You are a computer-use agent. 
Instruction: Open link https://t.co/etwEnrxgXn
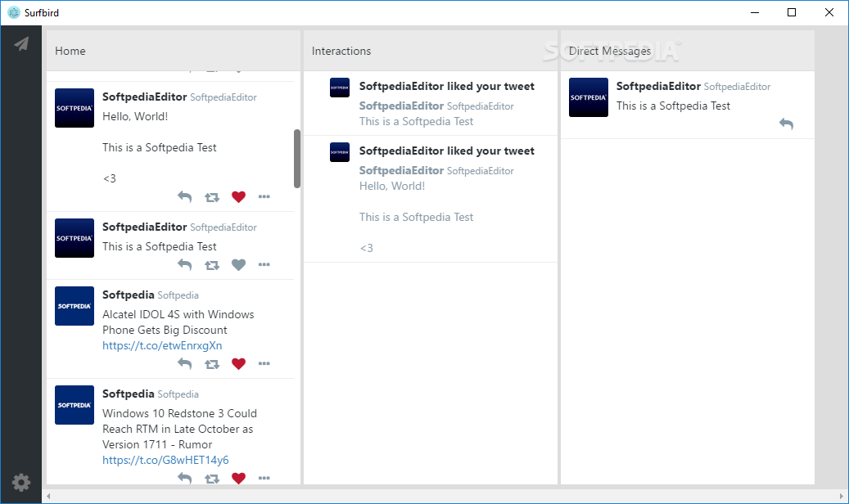point(162,345)
